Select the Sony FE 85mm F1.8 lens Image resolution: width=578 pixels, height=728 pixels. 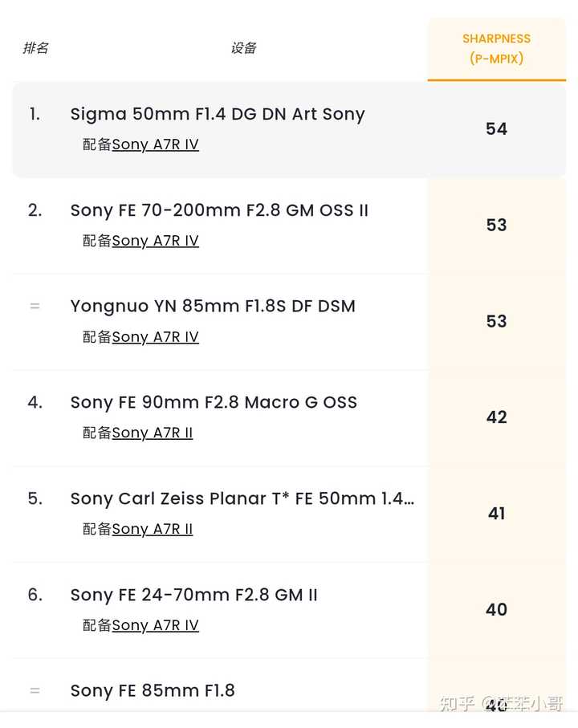click(x=153, y=690)
